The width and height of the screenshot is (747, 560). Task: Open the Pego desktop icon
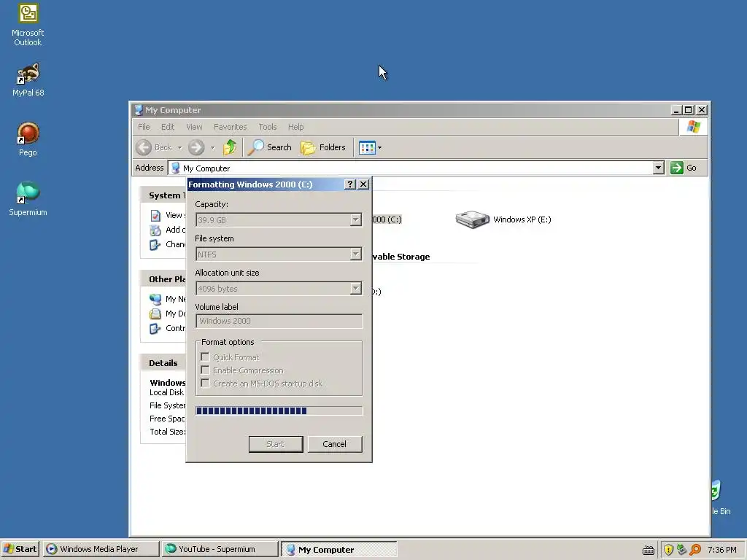(28, 139)
